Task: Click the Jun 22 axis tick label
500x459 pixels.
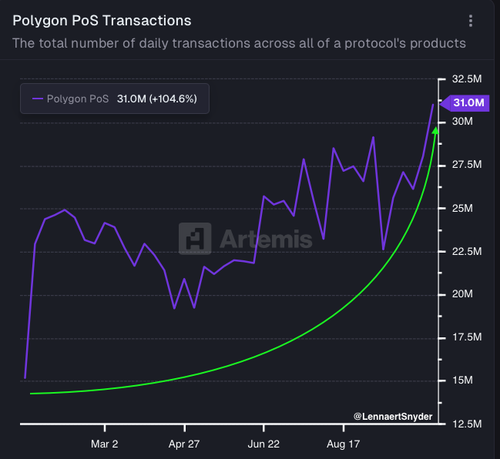Action: (263, 444)
